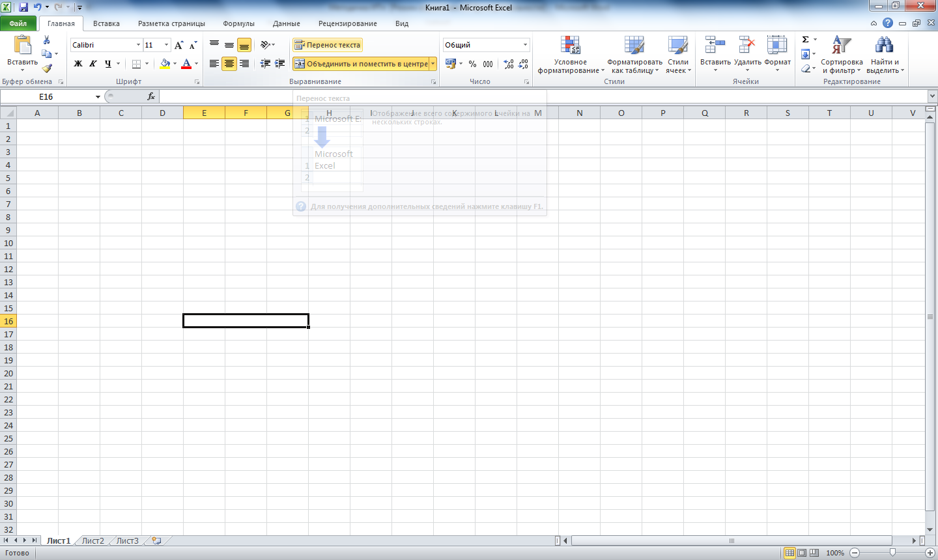Click the insert function fx icon
This screenshot has width=938, height=560.
151,96
